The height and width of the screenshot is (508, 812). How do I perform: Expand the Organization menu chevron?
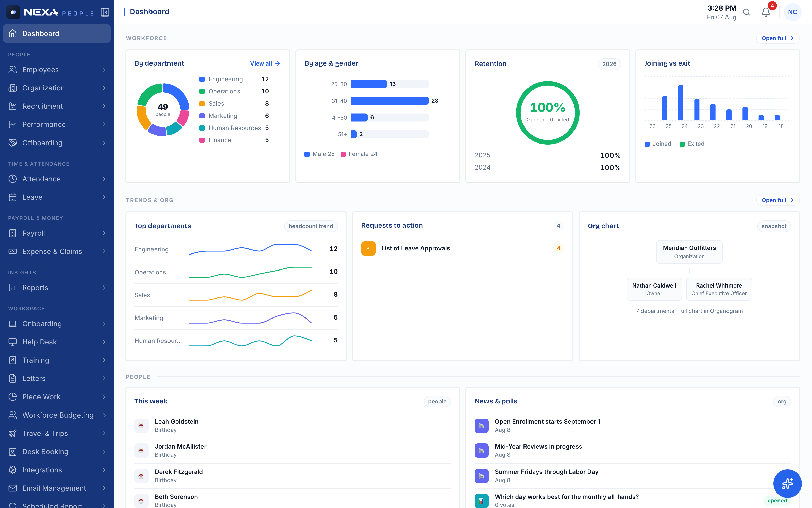tap(104, 88)
